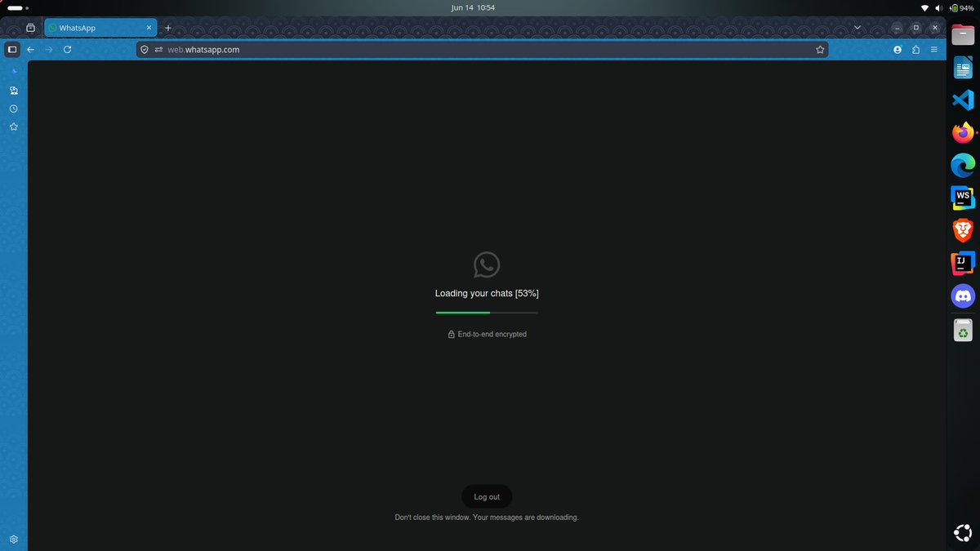Launch WebStorm from the dock

point(963,198)
